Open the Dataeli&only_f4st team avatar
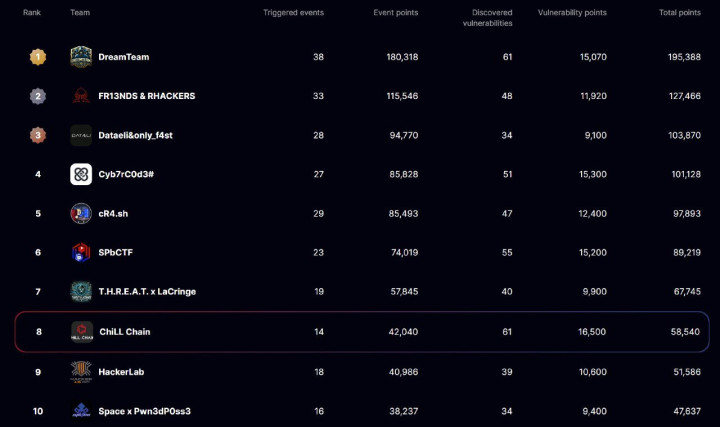The image size is (720, 427). pos(81,135)
